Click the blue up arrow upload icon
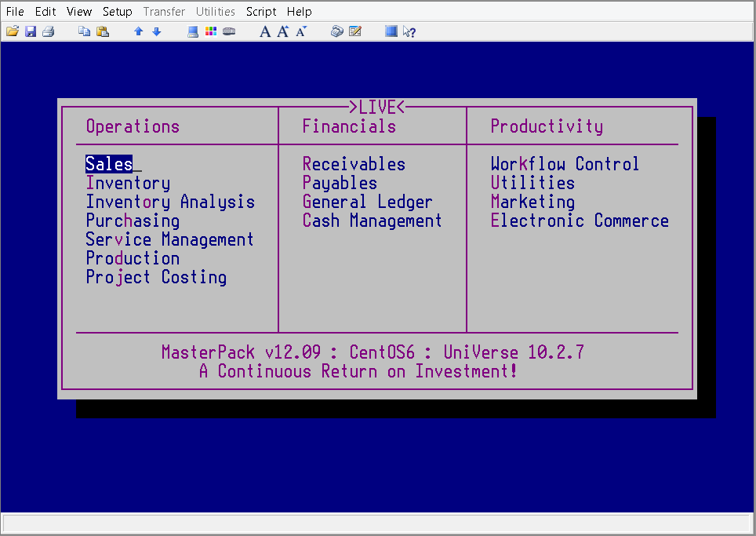Screen dimensions: 756x536 pos(138,32)
